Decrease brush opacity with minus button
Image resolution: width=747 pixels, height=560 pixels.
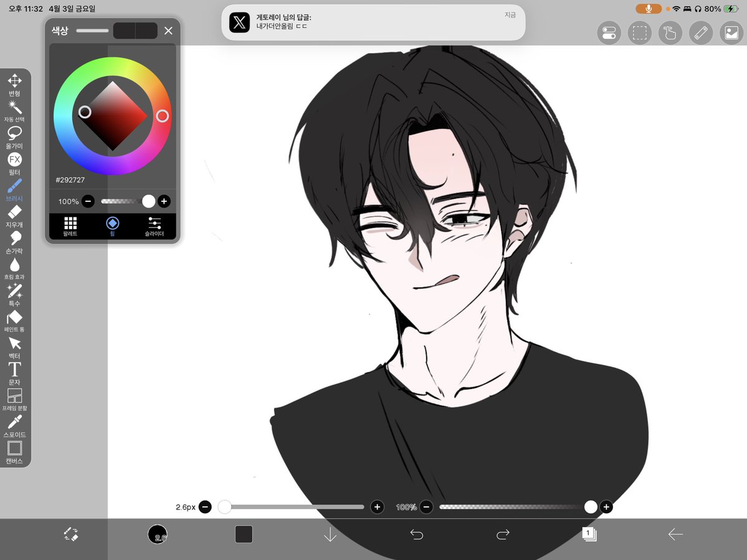coord(426,507)
